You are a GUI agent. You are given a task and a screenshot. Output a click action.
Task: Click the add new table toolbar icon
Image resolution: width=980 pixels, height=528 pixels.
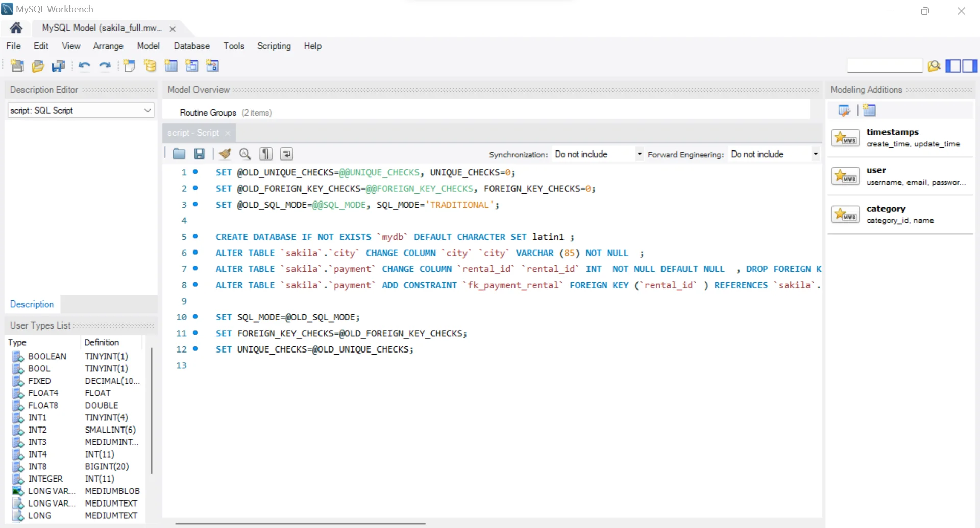point(171,66)
